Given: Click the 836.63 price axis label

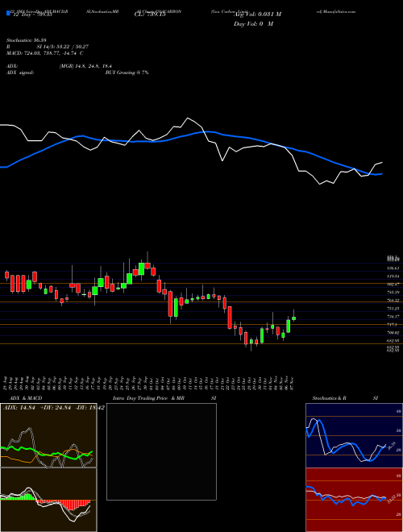Looking at the screenshot, I should coord(393,268).
